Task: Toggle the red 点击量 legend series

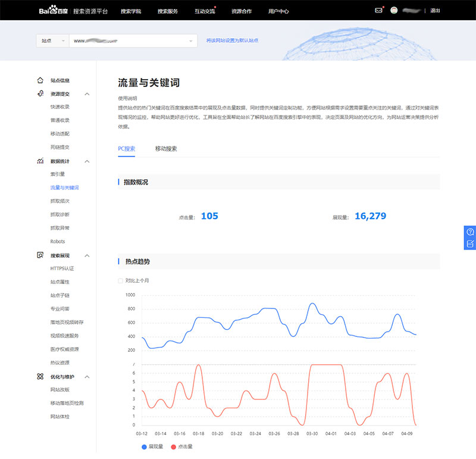Action: click(174, 446)
